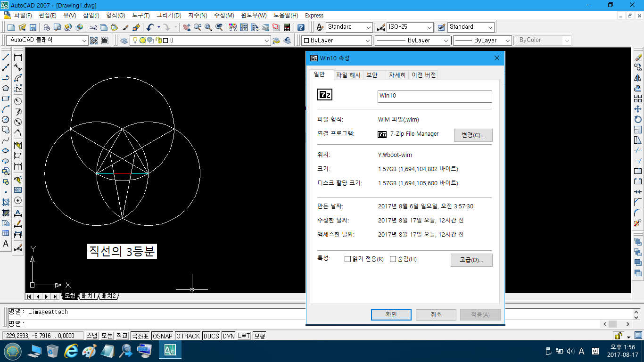Click the Undo arrow icon
The height and width of the screenshot is (362, 644).
pos(150,27)
